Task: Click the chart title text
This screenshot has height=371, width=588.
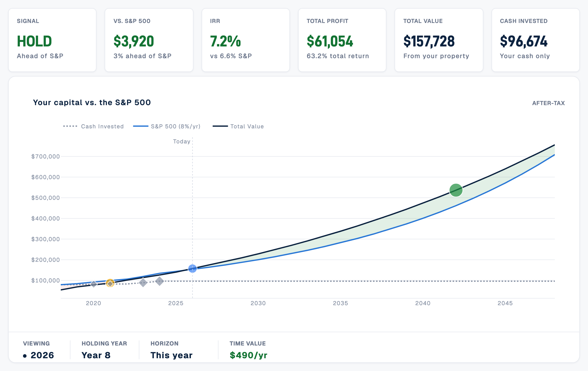Action: pyautogui.click(x=92, y=102)
